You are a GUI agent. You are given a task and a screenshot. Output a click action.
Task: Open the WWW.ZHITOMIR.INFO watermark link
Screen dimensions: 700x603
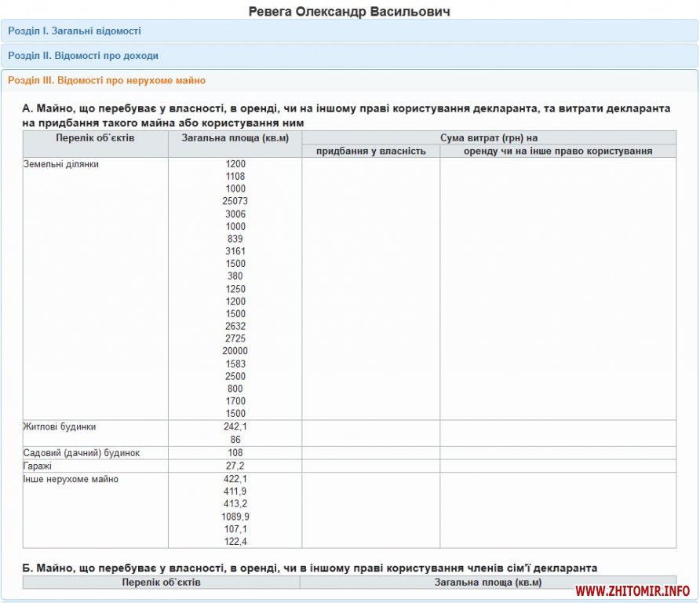[x=632, y=590]
